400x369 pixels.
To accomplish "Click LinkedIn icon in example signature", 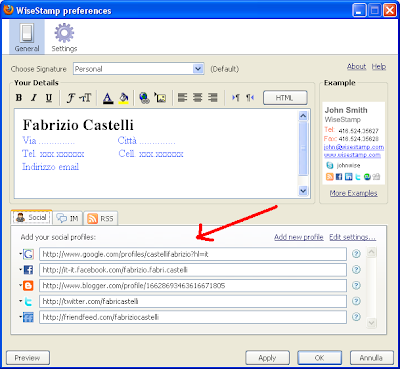I will [348, 177].
